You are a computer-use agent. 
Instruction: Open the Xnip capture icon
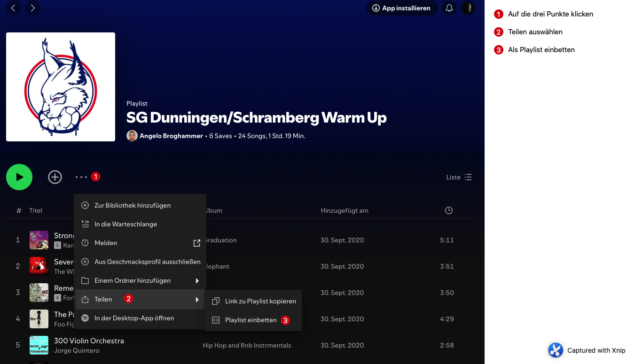pyautogui.click(x=555, y=350)
